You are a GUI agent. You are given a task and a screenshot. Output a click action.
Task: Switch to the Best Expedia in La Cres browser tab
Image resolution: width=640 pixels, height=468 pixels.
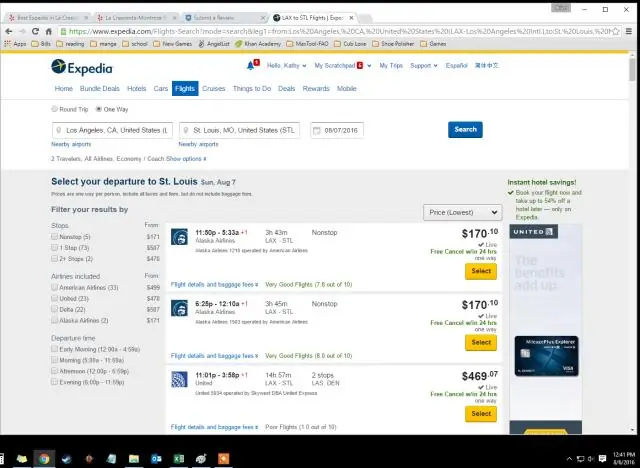pyautogui.click(x=49, y=18)
